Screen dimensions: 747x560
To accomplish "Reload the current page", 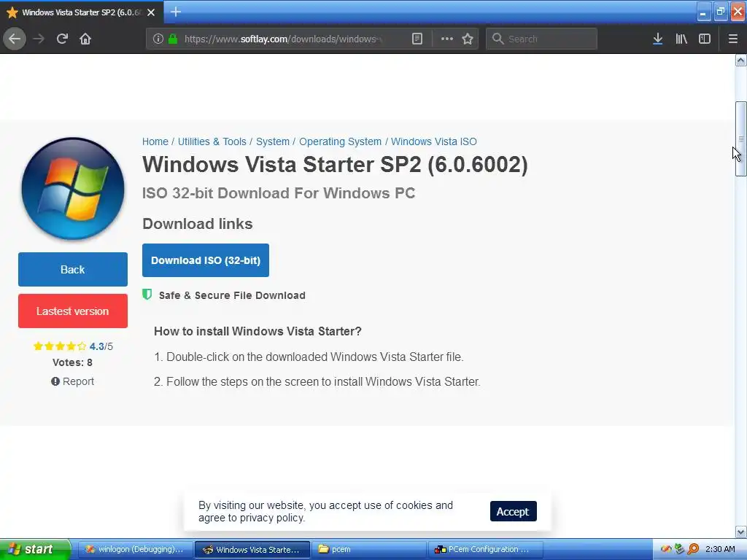I will (x=62, y=39).
